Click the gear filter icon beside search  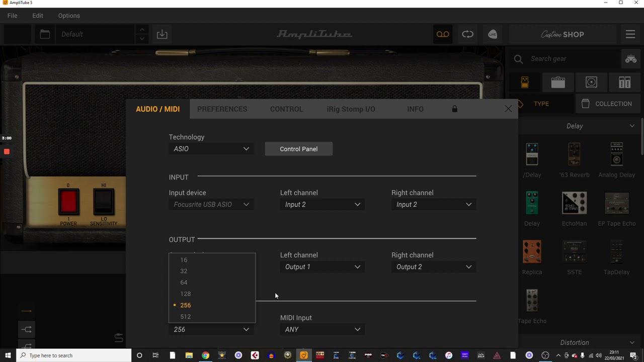pos(631,59)
